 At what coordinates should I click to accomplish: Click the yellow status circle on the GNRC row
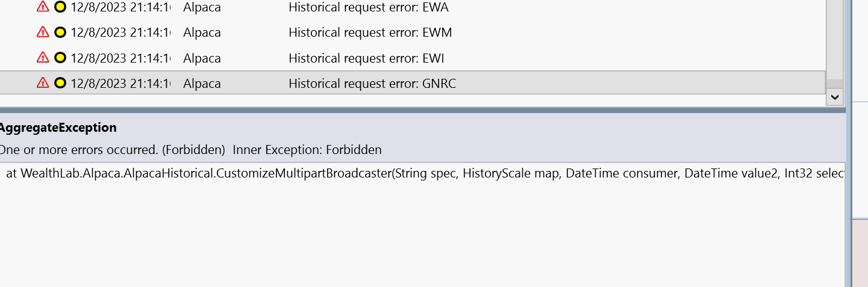pos(60,82)
